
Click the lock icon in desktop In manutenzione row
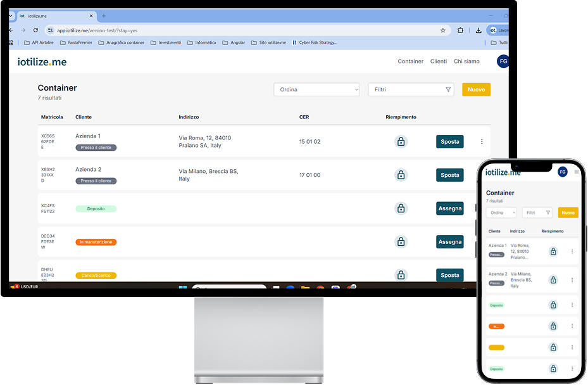pos(401,242)
